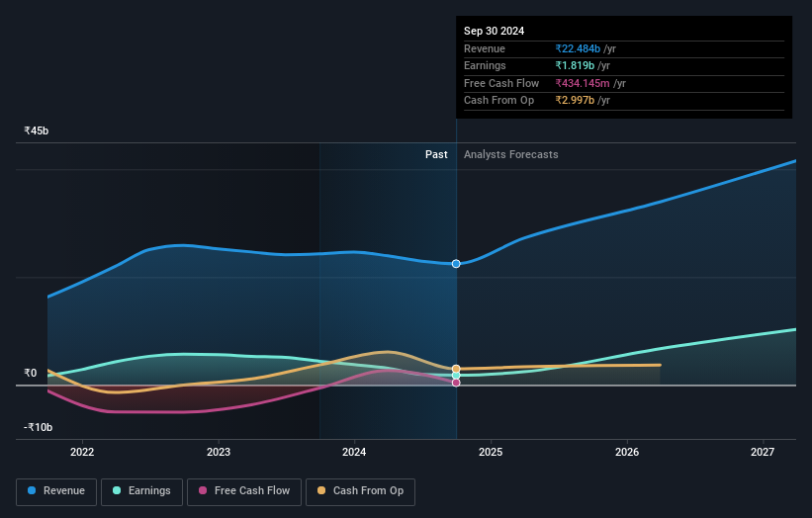812x518 pixels.
Task: Click the ₹45b y-axis label
Action: (x=37, y=130)
